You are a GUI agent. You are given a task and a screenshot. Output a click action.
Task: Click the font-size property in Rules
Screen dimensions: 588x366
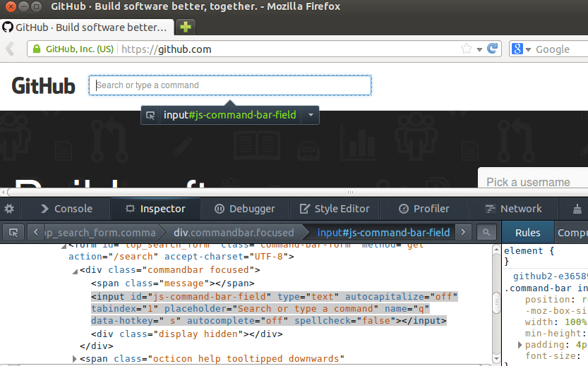click(x=551, y=355)
